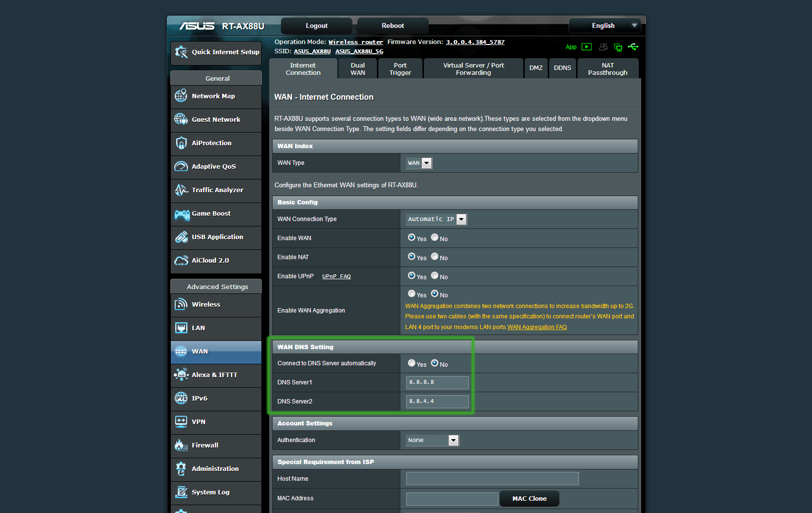Switch to DDNS tab
Image resolution: width=812 pixels, height=513 pixels.
tap(563, 68)
